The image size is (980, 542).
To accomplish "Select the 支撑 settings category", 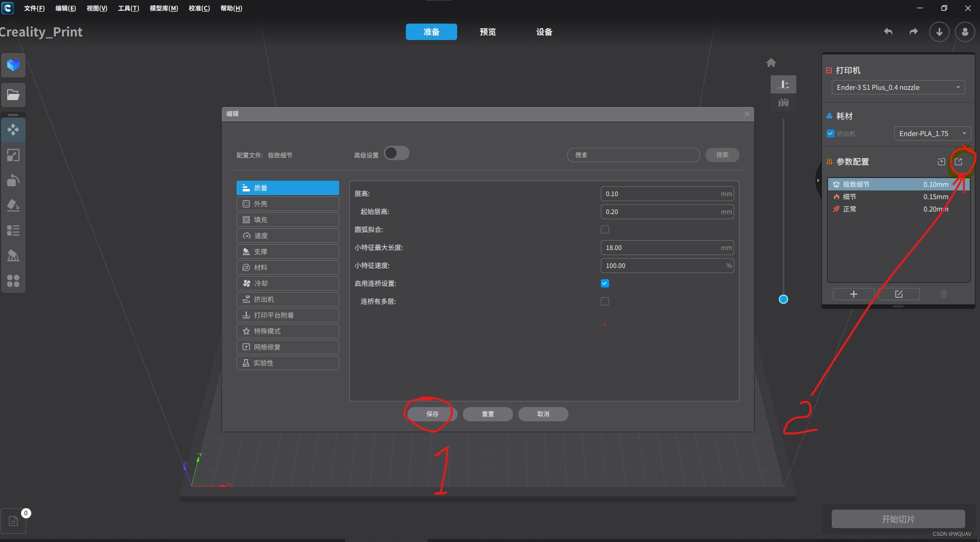I will click(x=288, y=251).
